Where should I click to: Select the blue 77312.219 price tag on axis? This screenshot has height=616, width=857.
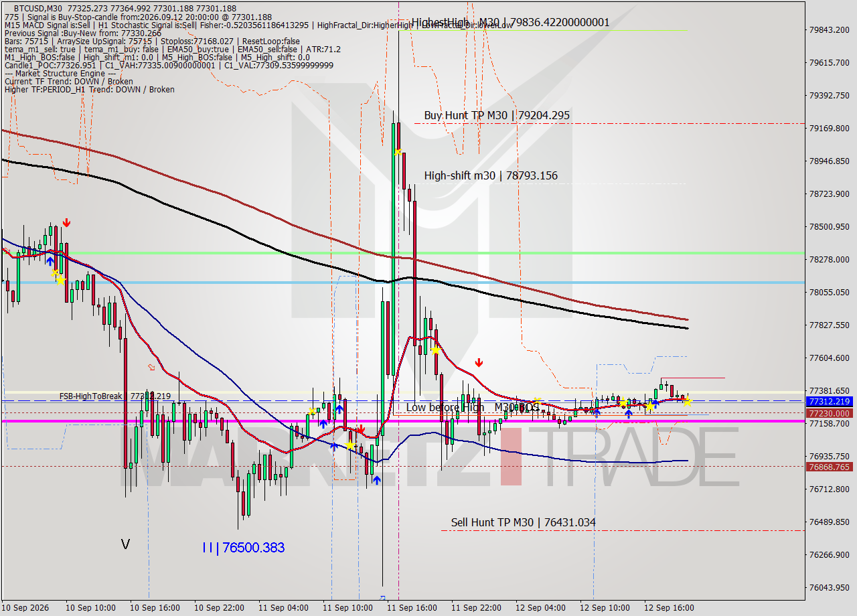click(829, 401)
